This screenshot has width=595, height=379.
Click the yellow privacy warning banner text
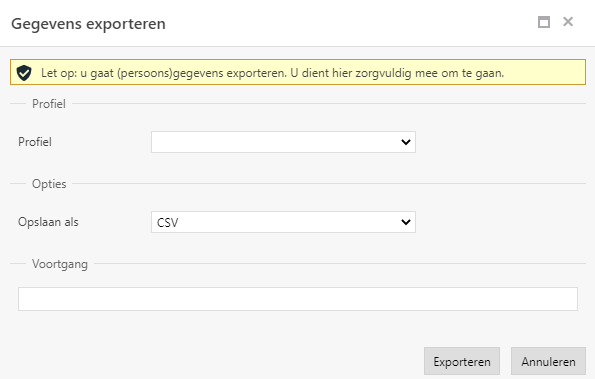click(272, 72)
